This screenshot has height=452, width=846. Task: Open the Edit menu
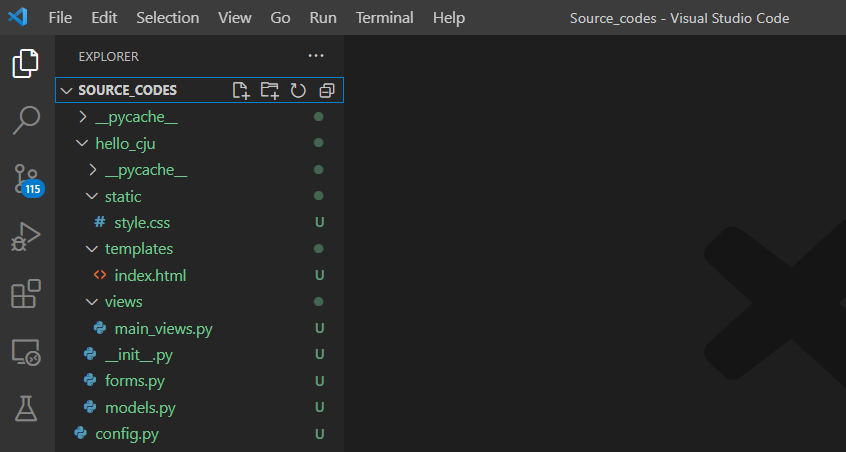(104, 18)
